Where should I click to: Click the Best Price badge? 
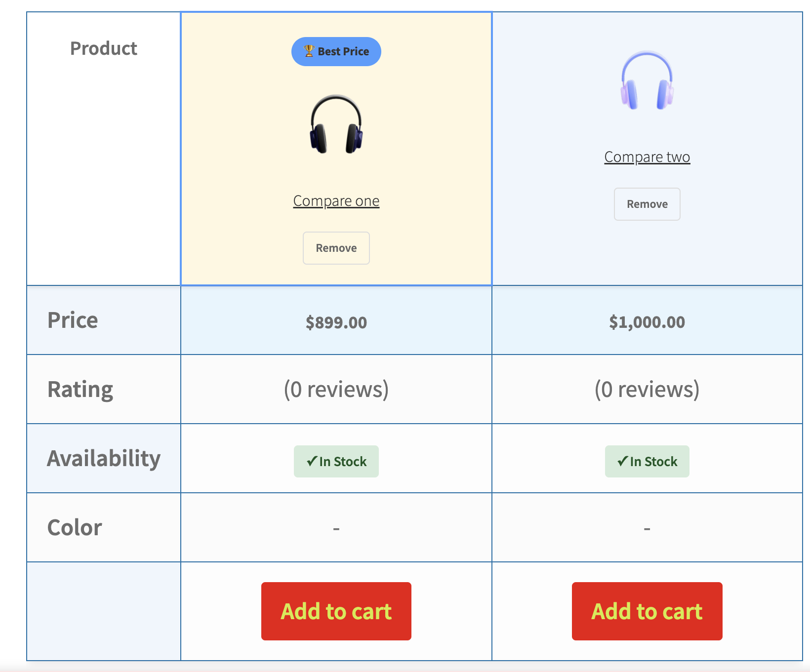pyautogui.click(x=343, y=51)
